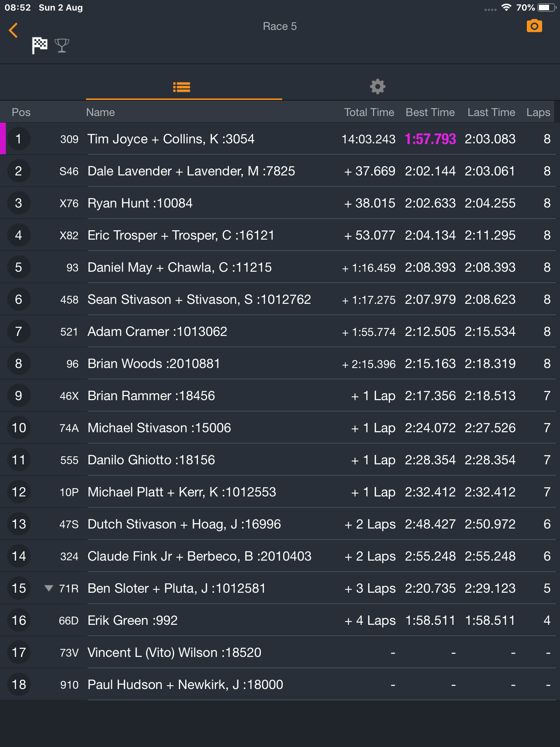Image resolution: width=560 pixels, height=747 pixels.
Task: Open Ryan Hunt X76 entry
Action: pyautogui.click(x=280, y=203)
